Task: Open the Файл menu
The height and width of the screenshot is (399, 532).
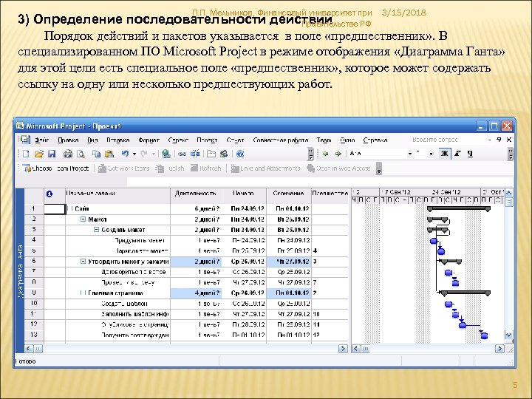Action: (x=41, y=140)
